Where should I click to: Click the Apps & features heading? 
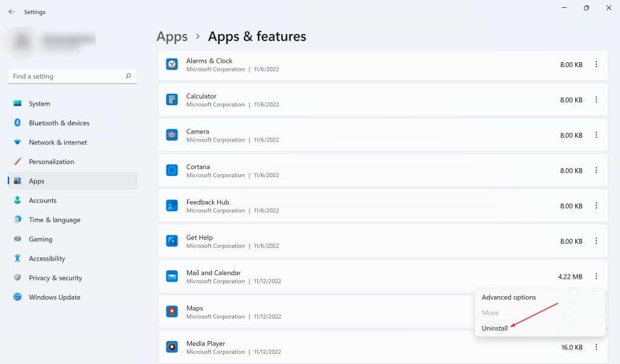pos(257,36)
